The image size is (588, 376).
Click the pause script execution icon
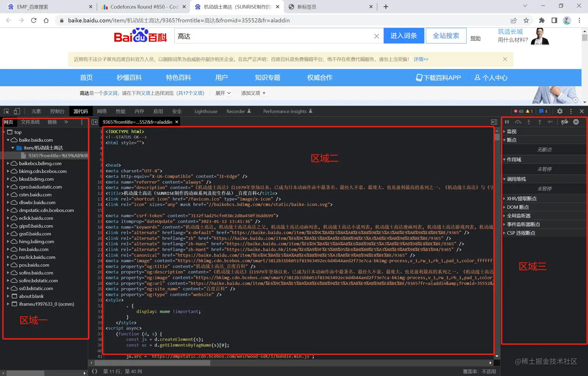click(x=507, y=122)
